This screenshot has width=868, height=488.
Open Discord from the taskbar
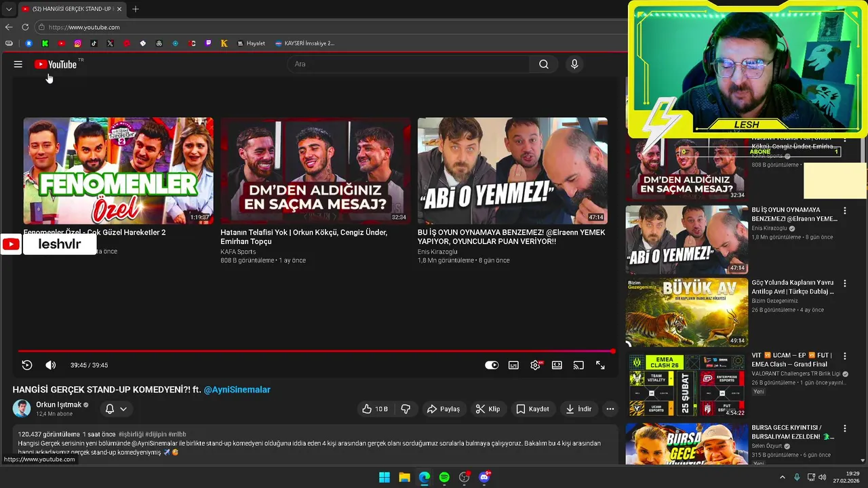coord(484,477)
